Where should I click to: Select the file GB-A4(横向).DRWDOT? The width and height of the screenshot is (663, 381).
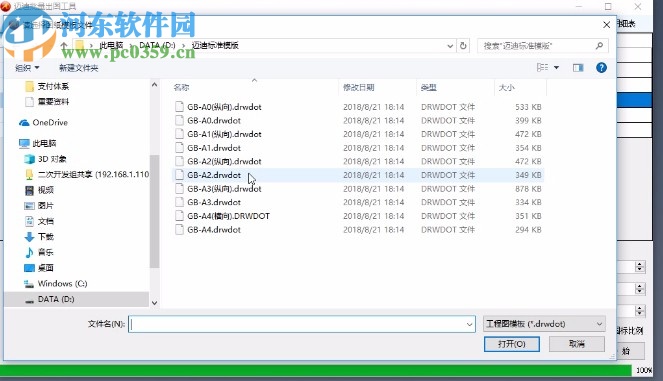click(358, 216)
